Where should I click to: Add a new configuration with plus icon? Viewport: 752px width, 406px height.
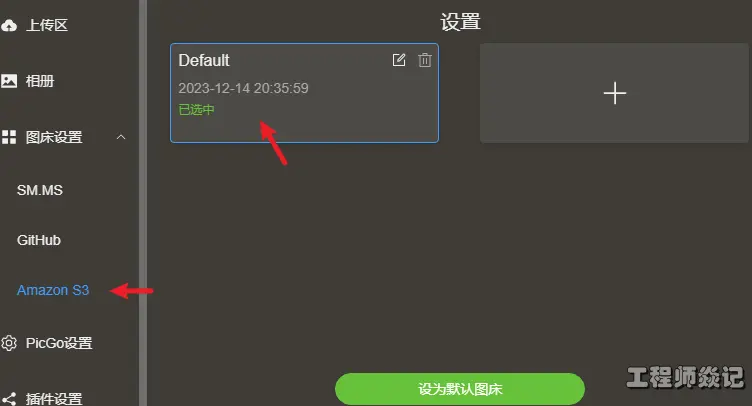point(614,93)
